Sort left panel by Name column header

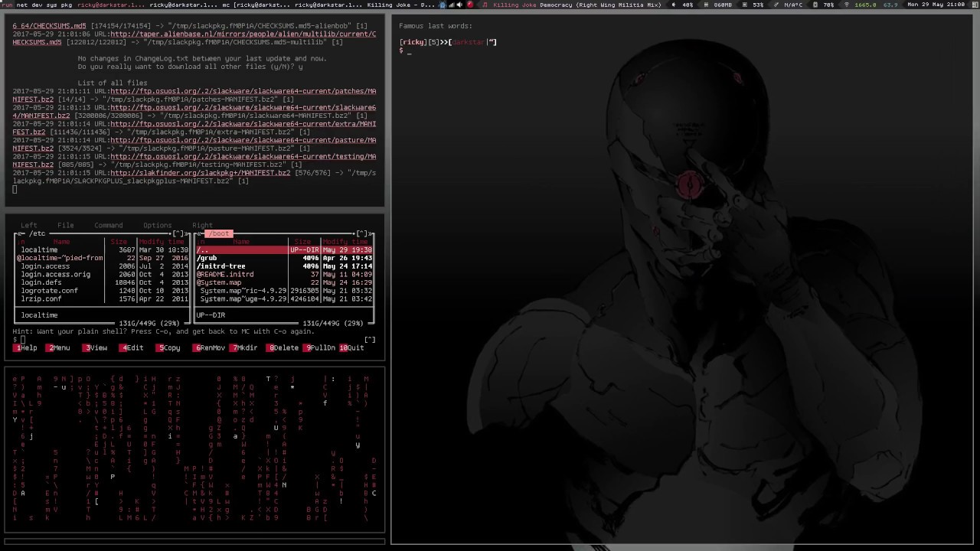pyautogui.click(x=62, y=242)
